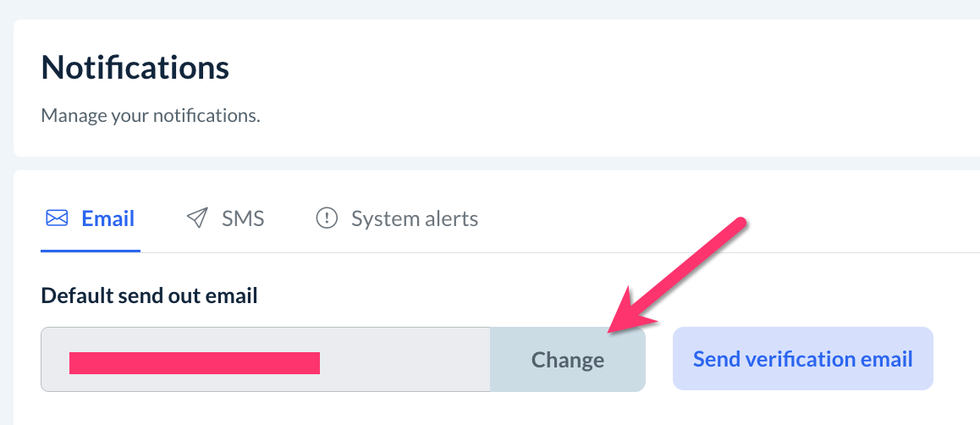Open the SMS tab
This screenshot has height=425, width=980.
[x=225, y=219]
